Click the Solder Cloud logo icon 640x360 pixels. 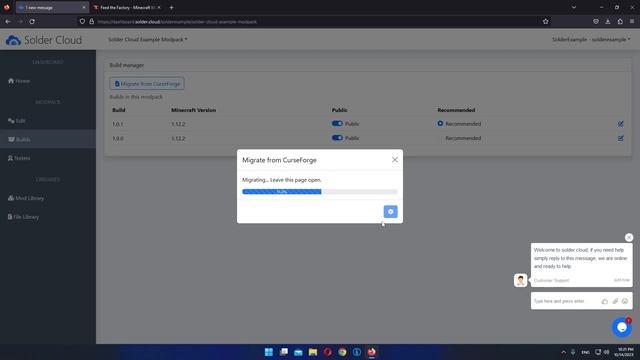point(13,40)
